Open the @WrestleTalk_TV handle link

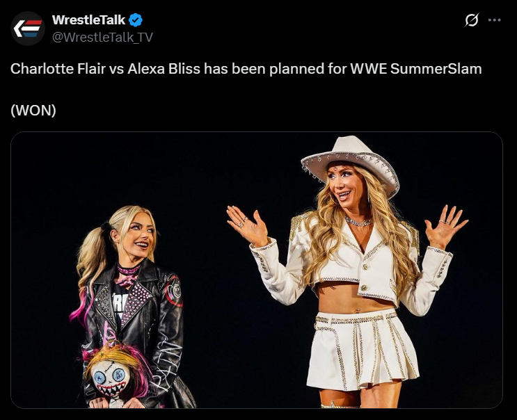[x=102, y=38]
